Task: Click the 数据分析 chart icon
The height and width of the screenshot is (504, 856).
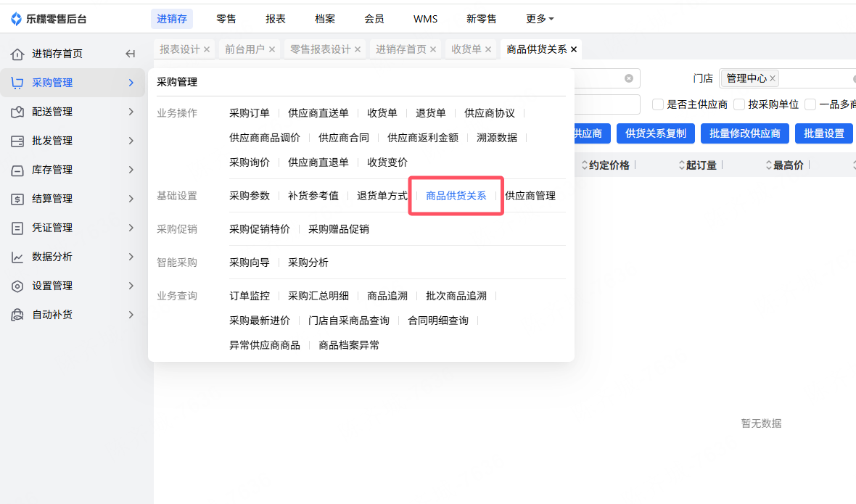Action: (x=17, y=257)
